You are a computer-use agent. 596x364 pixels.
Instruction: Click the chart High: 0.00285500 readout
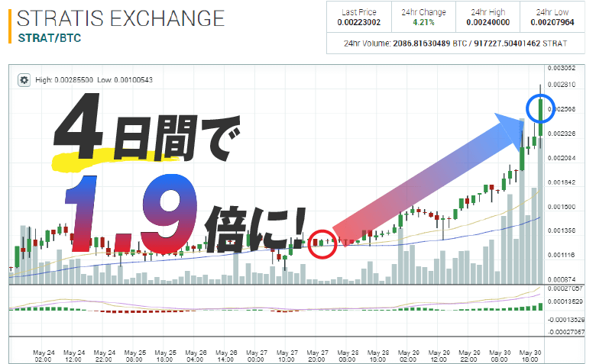tap(64, 80)
